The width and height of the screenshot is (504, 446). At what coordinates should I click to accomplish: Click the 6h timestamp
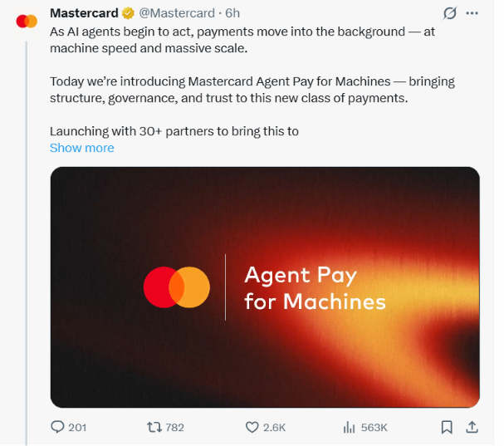[x=232, y=13]
